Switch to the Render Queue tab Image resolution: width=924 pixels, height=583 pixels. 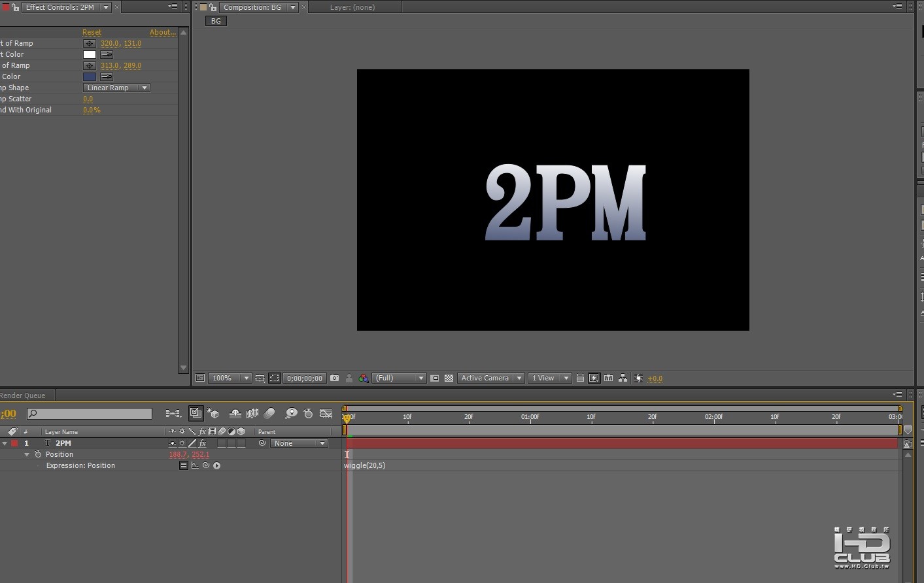point(23,395)
